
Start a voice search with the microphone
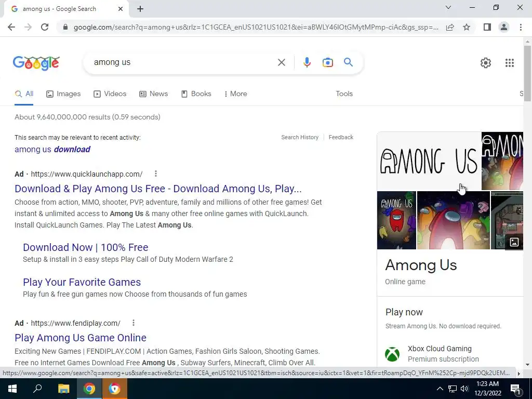tap(307, 62)
